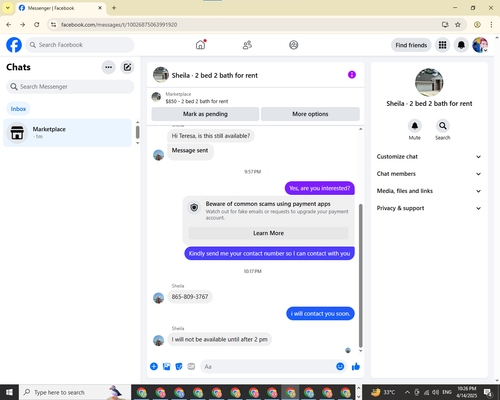Click message 'I will not be available until after 2 pm'
500x400 pixels.
[219, 339]
